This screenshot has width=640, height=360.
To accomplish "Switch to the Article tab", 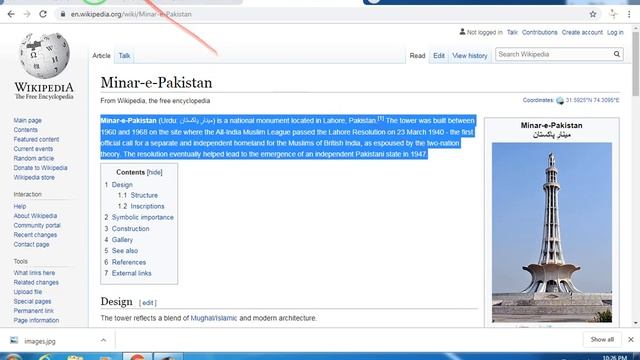I will [x=101, y=56].
